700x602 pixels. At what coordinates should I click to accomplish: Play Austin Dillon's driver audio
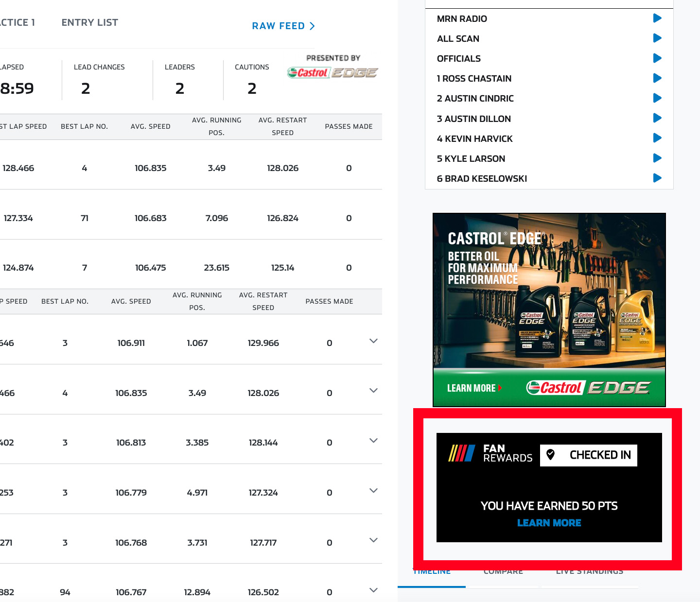[x=657, y=118]
